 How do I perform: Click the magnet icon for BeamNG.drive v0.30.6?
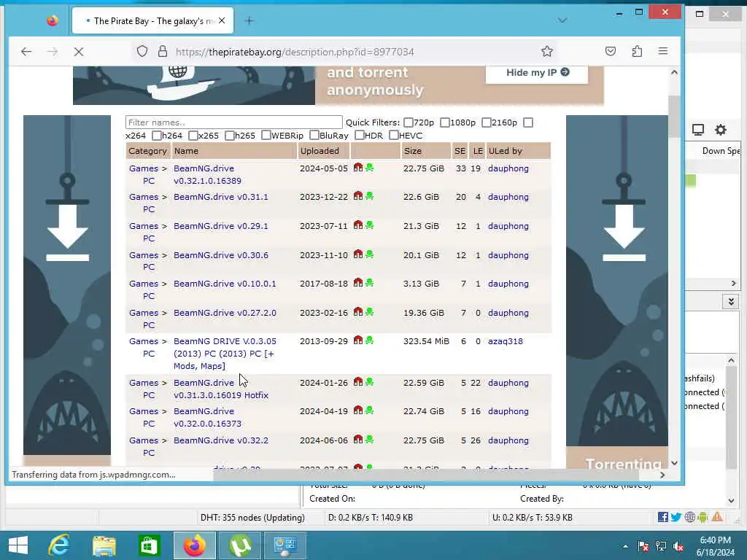click(x=358, y=254)
